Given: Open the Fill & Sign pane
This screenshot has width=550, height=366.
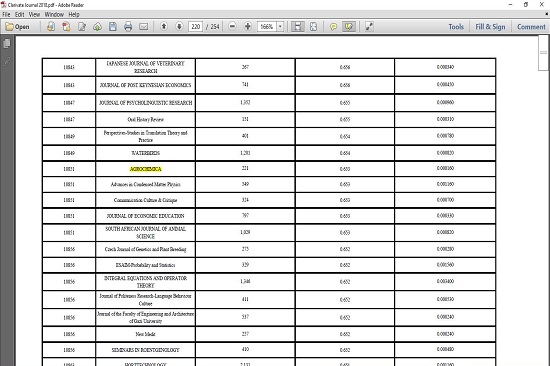Looking at the screenshot, I should 490,27.
